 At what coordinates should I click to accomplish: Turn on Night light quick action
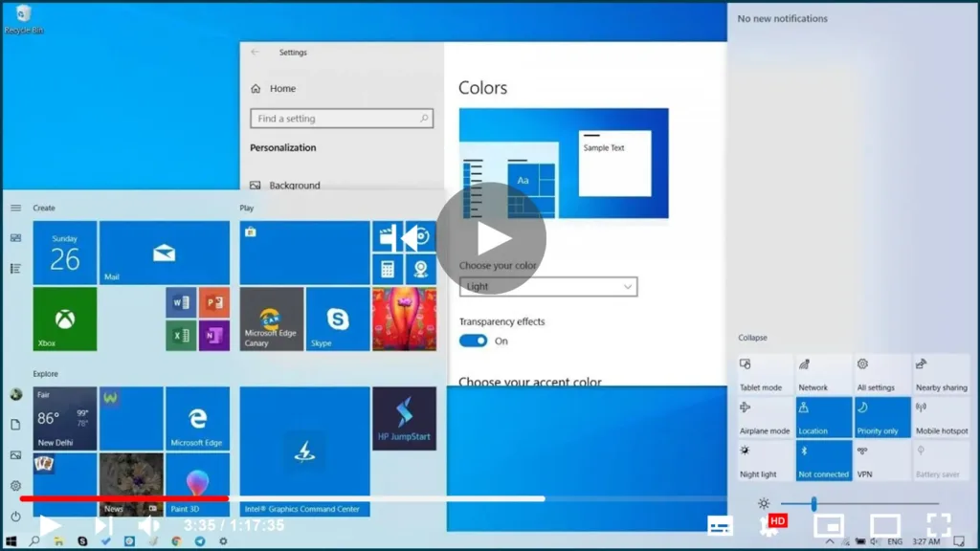pyautogui.click(x=765, y=460)
